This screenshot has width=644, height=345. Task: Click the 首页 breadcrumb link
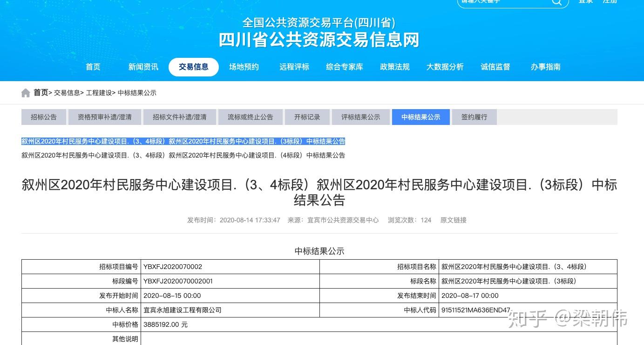point(41,93)
